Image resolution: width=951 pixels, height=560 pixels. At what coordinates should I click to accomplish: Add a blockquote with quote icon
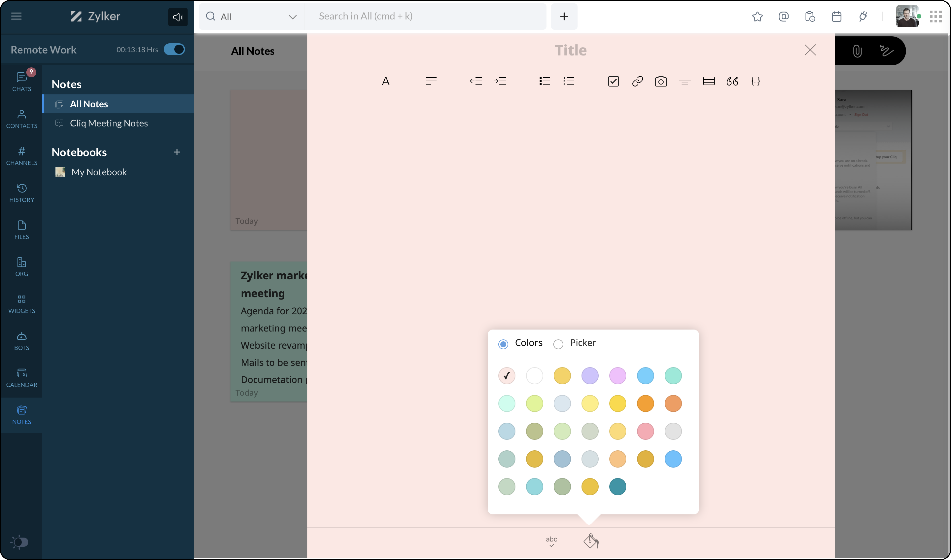[732, 81]
